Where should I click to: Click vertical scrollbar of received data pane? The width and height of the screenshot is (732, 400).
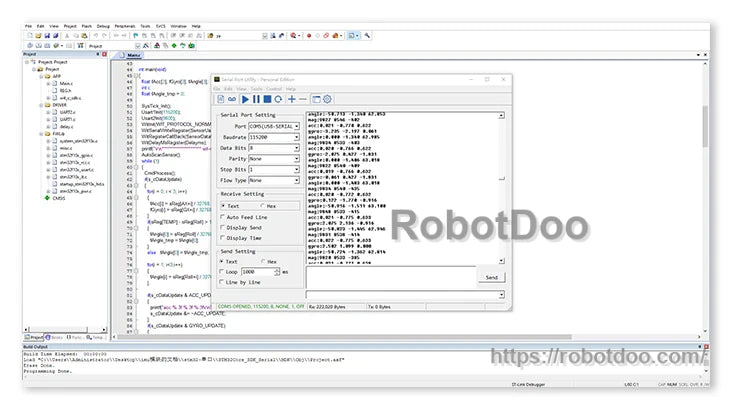click(x=501, y=188)
